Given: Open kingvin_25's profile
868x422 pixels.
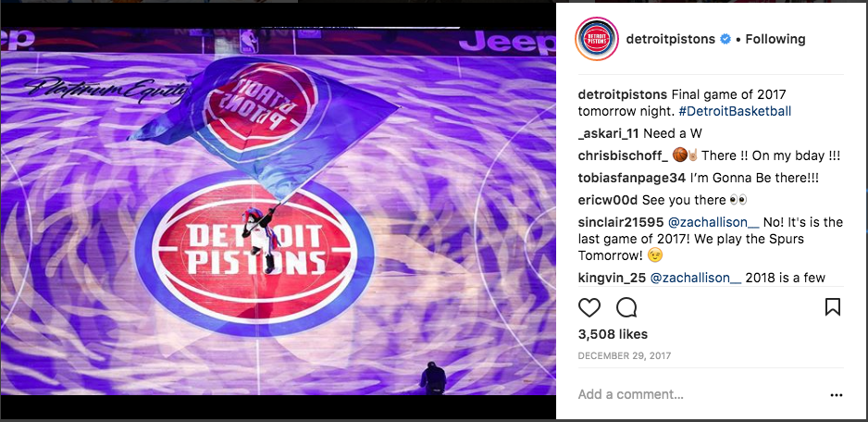Looking at the screenshot, I should [x=612, y=278].
